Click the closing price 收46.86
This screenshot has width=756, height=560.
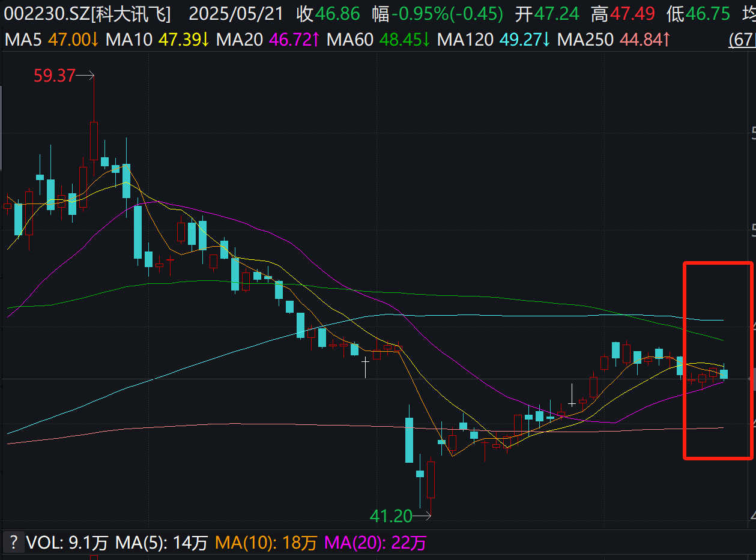[328, 14]
